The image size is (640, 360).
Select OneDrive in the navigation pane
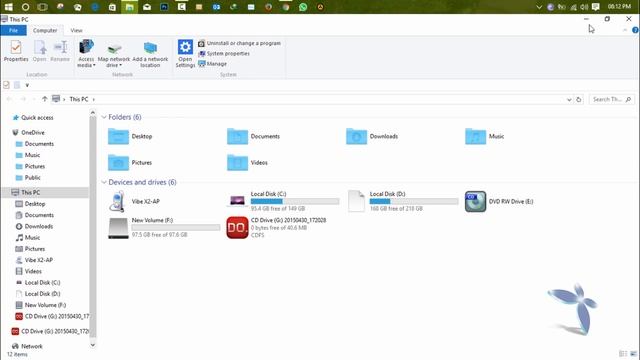pyautogui.click(x=28, y=133)
